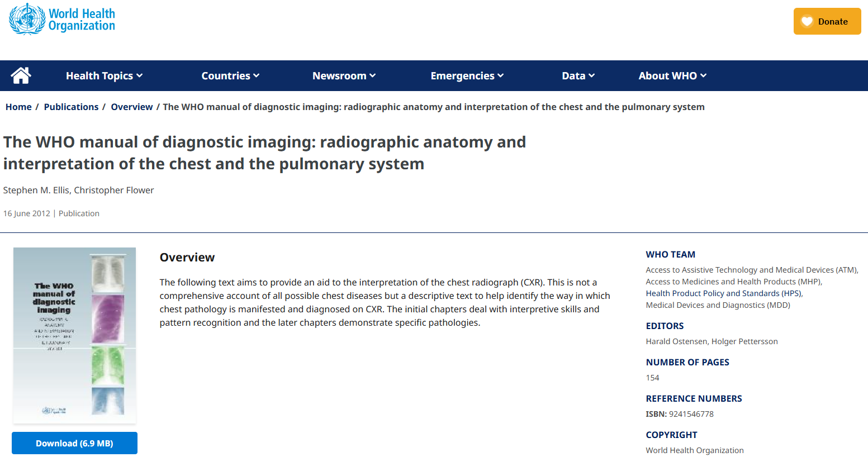This screenshot has height=457, width=868.
Task: Open Medical Devices and Diagnostics team link
Action: [x=718, y=305]
